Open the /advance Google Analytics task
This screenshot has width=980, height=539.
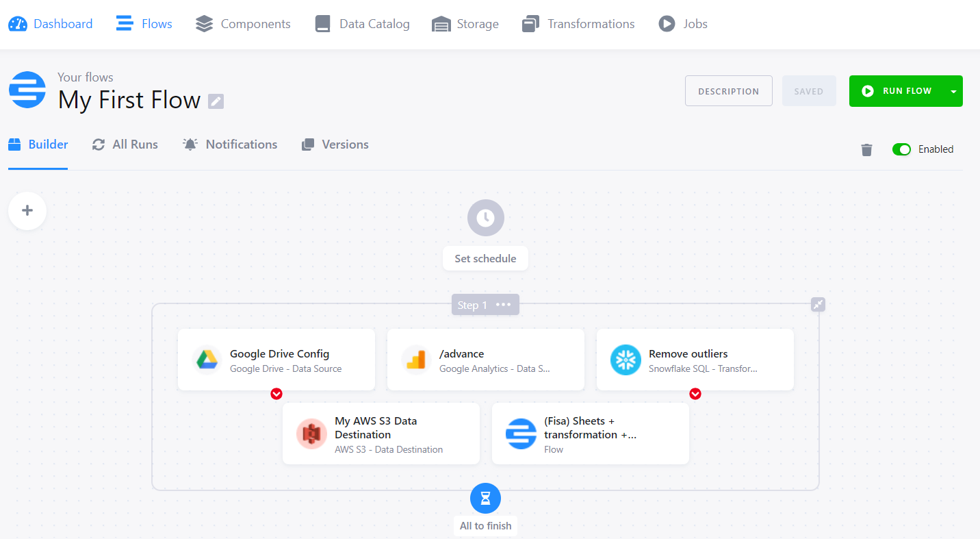pyautogui.click(x=486, y=360)
